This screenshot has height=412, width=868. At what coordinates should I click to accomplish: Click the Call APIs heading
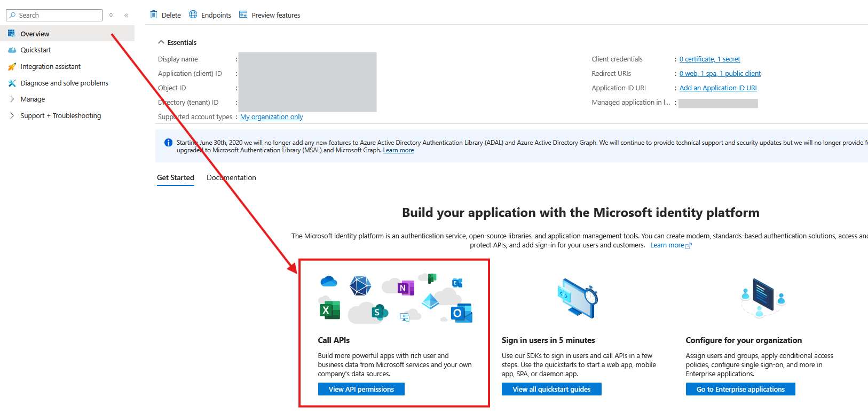coord(334,340)
